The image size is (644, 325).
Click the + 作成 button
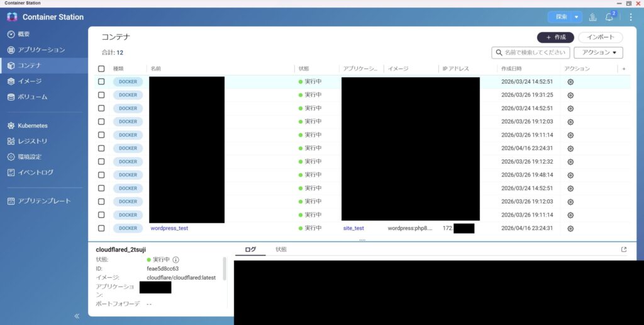tap(555, 37)
